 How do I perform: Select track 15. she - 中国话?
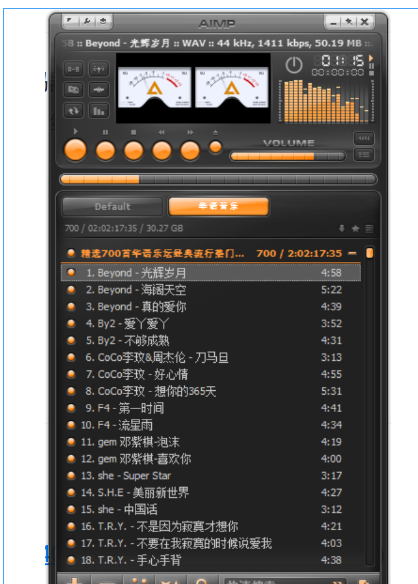click(211, 509)
